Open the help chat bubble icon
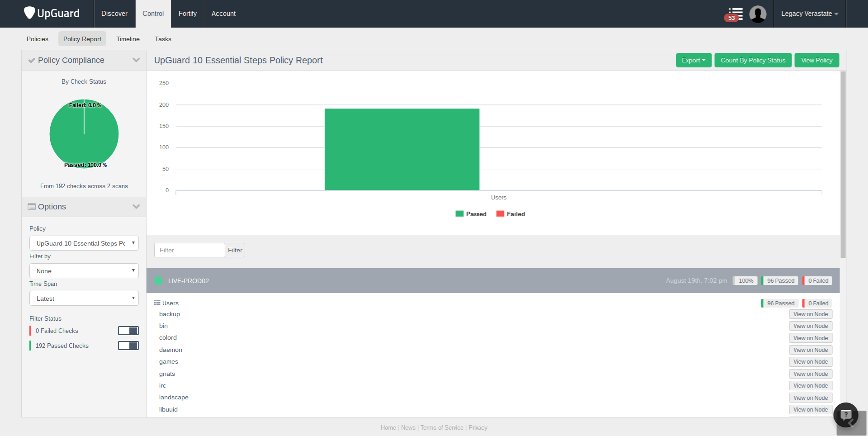The width and height of the screenshot is (868, 436). pos(846,415)
